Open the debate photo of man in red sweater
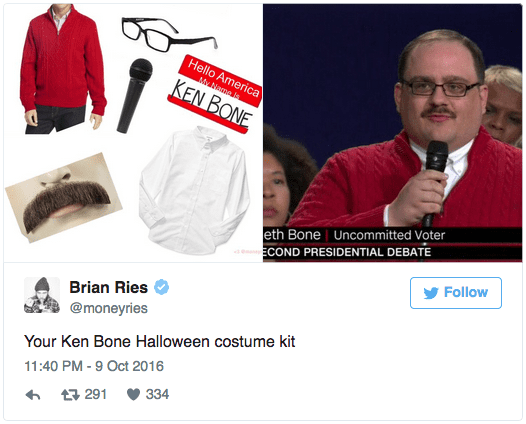The height and width of the screenshot is (424, 526). point(392,133)
